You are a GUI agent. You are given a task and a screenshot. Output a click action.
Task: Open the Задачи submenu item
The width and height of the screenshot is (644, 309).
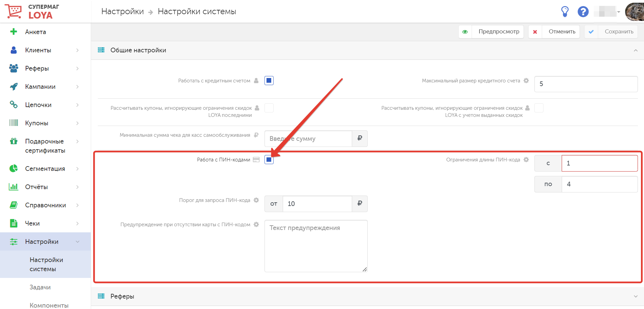point(40,287)
